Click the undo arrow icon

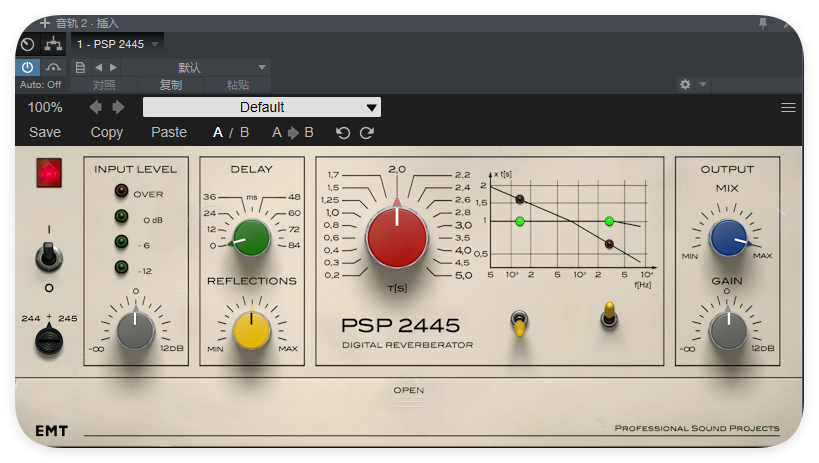point(343,133)
